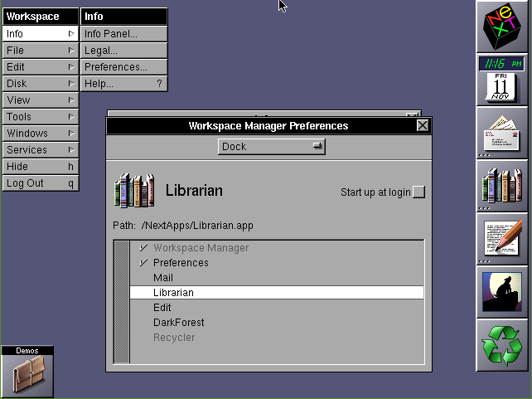This screenshot has height=399, width=532.
Task: Open the Tools submenu
Action: [41, 117]
